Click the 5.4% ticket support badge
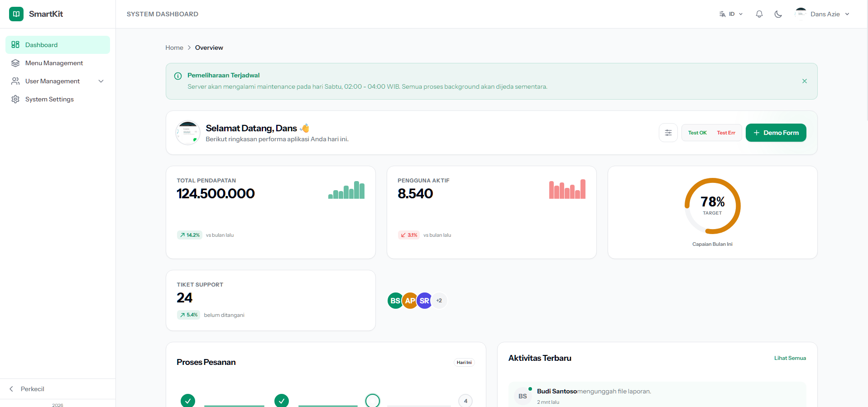Screen dimensions: 868x407 point(188,315)
